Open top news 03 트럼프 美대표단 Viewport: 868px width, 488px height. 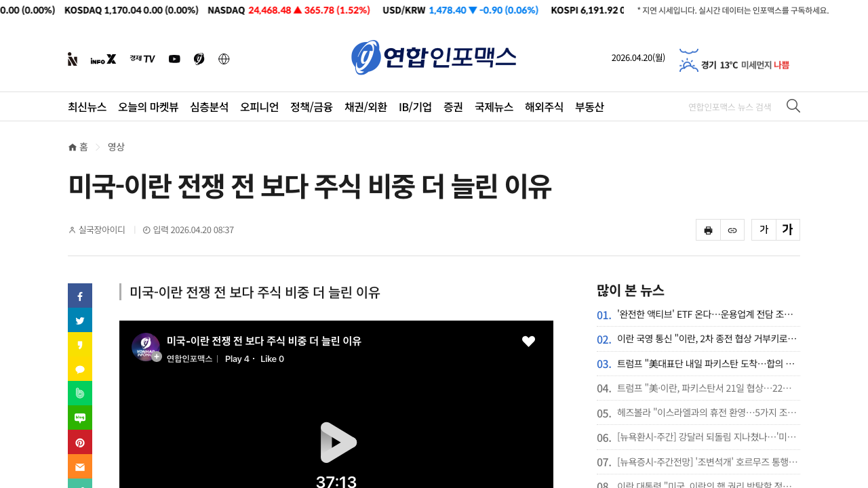(705, 363)
